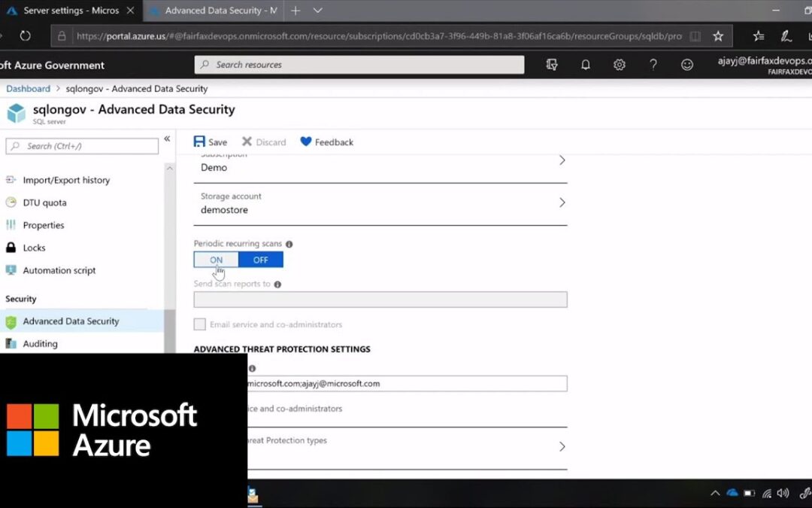Screen dimensions: 812x508
Task: Save the Advanced Data Security settings
Action: click(x=210, y=141)
